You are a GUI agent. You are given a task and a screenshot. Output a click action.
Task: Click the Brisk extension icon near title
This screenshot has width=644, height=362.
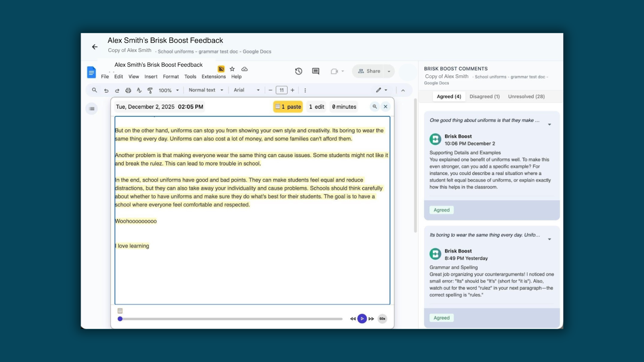[x=221, y=69]
